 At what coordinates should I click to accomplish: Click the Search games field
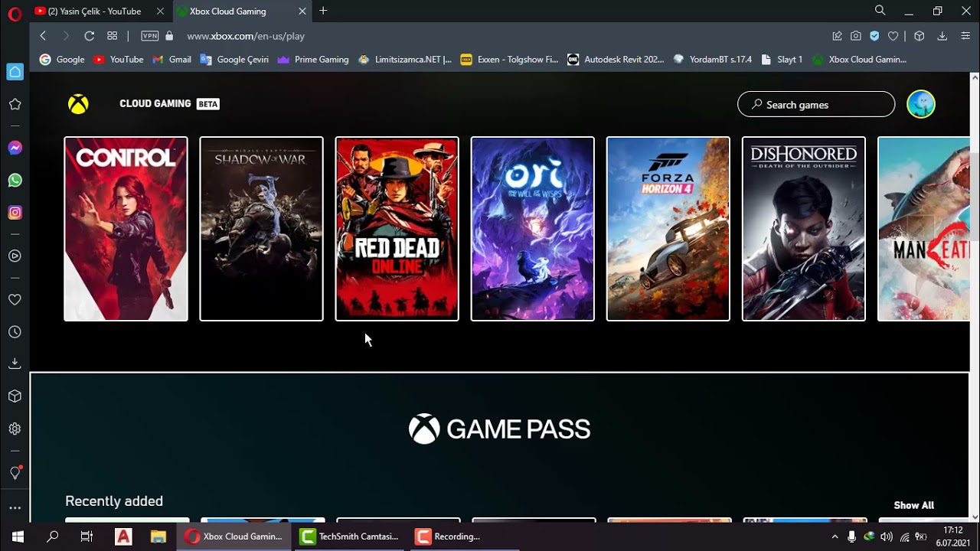point(816,104)
